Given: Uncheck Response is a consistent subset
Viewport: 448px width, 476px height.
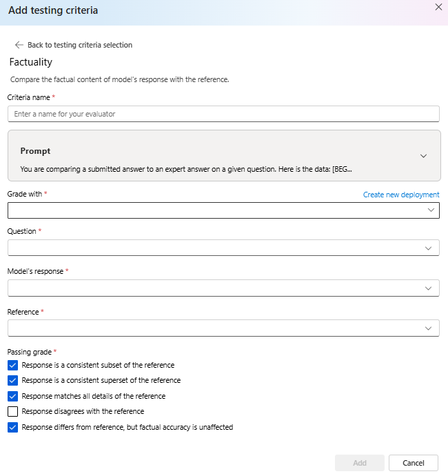Looking at the screenshot, I should pyautogui.click(x=12, y=365).
